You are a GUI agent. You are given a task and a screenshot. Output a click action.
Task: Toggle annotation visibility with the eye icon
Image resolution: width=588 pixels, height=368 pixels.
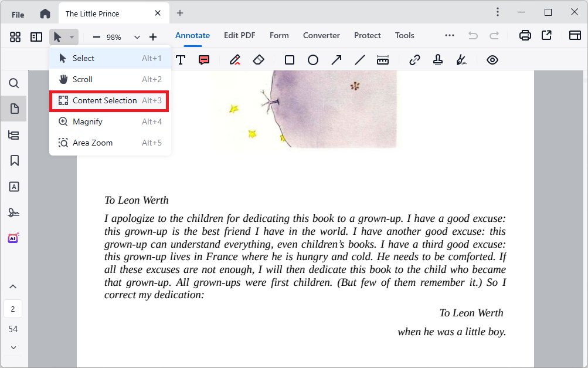492,59
